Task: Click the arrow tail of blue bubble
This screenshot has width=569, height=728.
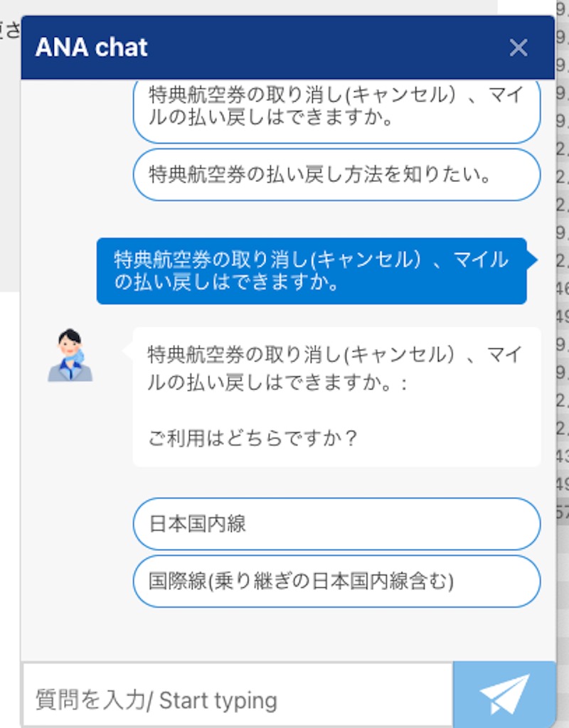Action: pyautogui.click(x=532, y=259)
